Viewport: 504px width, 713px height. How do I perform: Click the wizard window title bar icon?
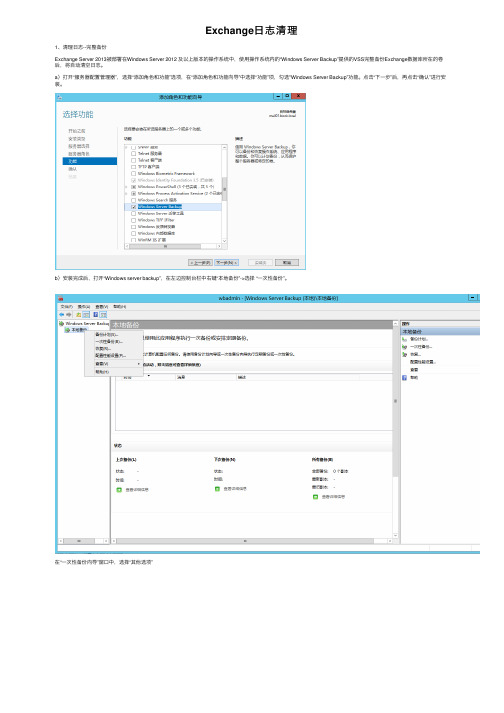click(60, 97)
